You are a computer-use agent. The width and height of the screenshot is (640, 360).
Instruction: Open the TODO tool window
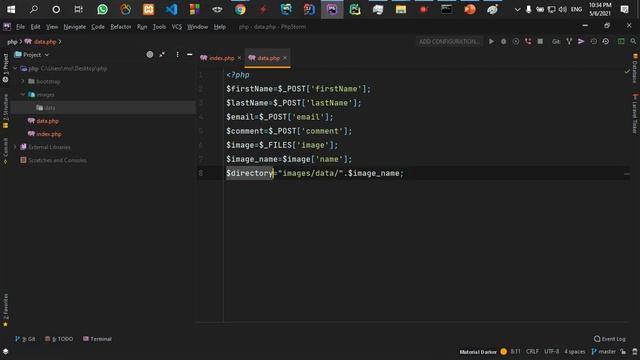click(59, 339)
